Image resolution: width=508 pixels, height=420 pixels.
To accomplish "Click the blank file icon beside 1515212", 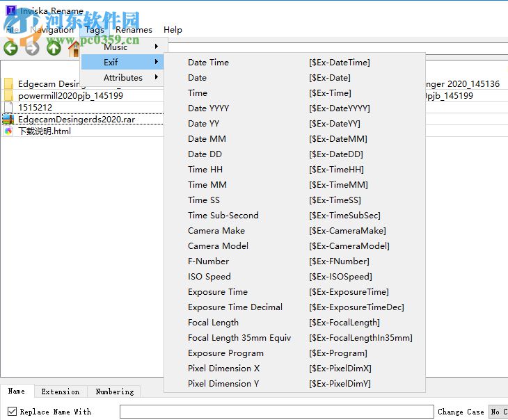I will tap(8, 107).
